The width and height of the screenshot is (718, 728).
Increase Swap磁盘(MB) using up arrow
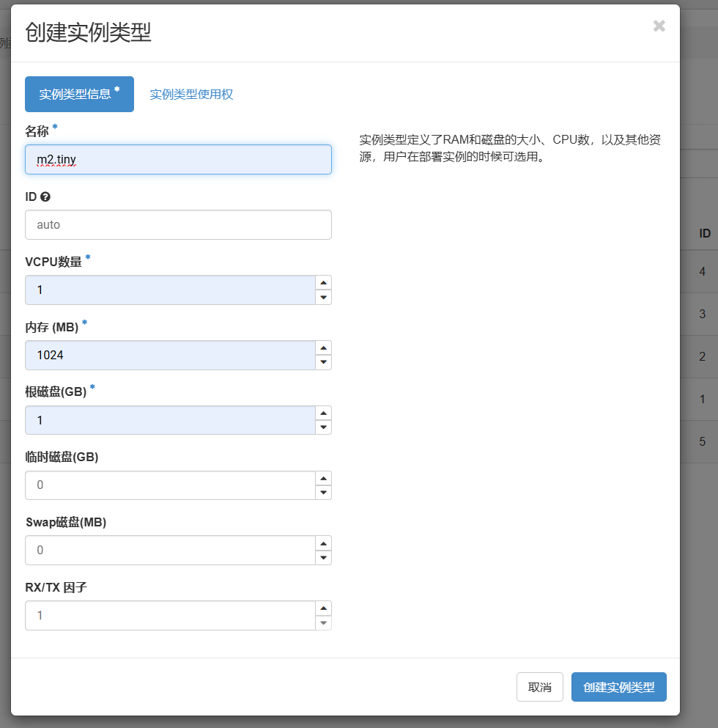point(323,543)
